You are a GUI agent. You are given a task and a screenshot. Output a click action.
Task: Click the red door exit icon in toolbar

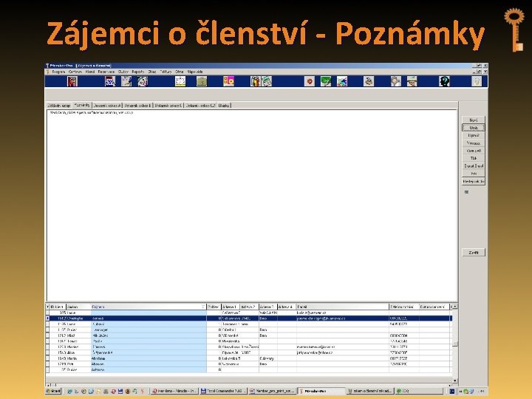pyautogui.click(x=72, y=81)
